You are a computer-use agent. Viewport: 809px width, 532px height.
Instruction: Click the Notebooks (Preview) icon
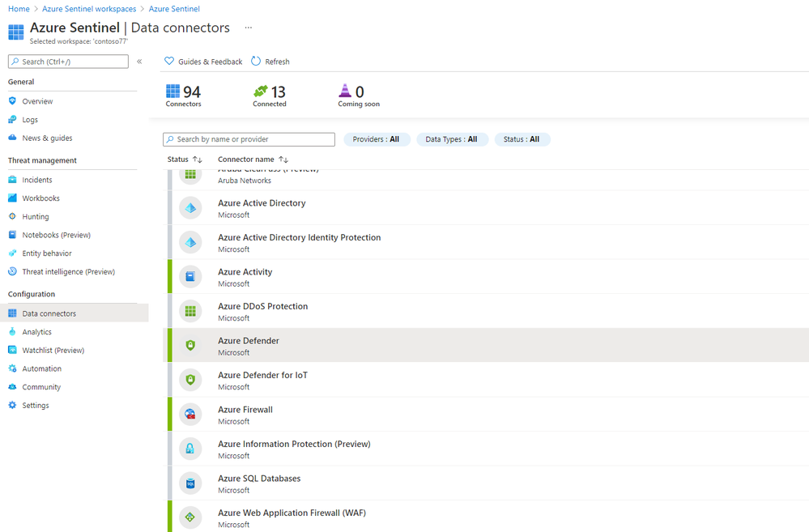[12, 235]
